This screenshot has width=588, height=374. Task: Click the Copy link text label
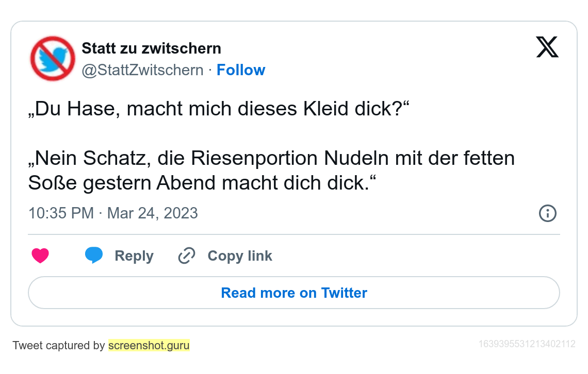pos(240,256)
